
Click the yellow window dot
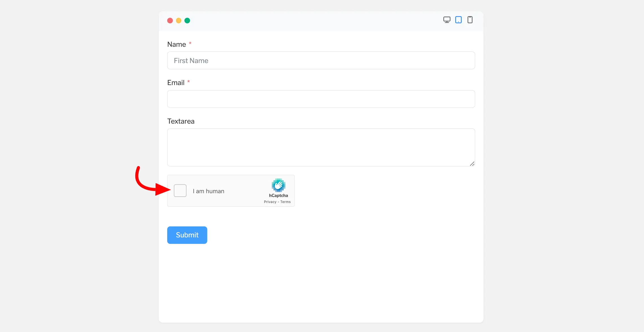coord(178,21)
